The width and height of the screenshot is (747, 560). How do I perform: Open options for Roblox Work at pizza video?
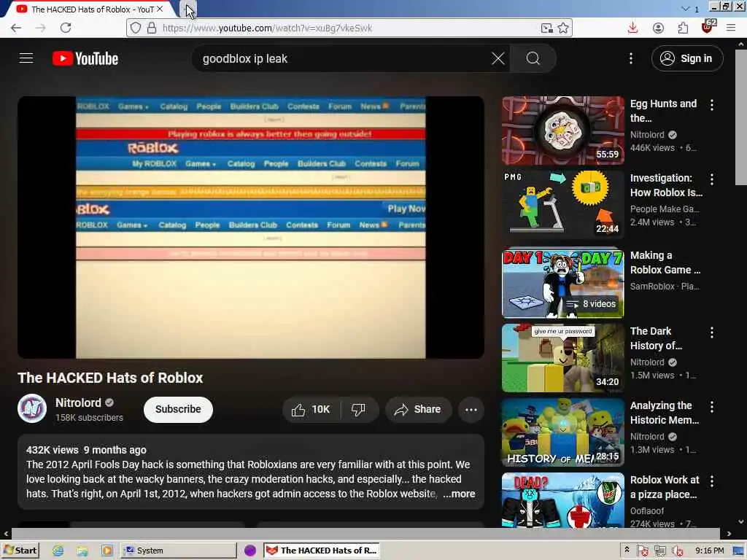712,481
